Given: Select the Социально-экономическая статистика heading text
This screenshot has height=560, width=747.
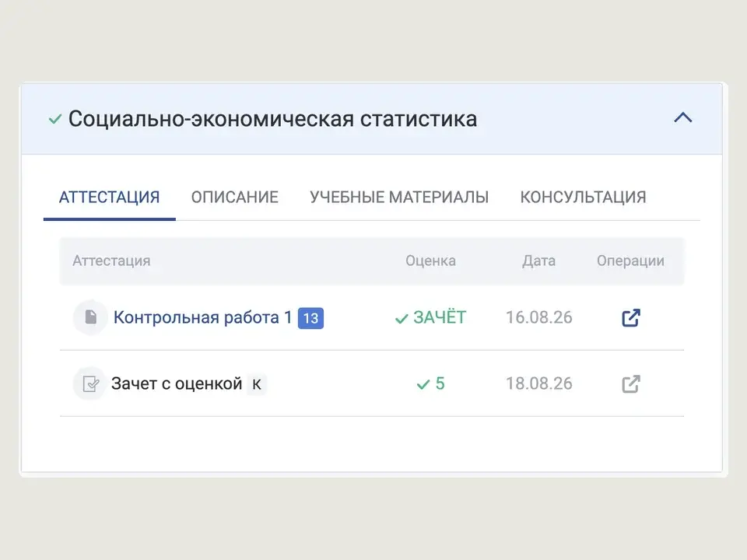Looking at the screenshot, I should (272, 119).
